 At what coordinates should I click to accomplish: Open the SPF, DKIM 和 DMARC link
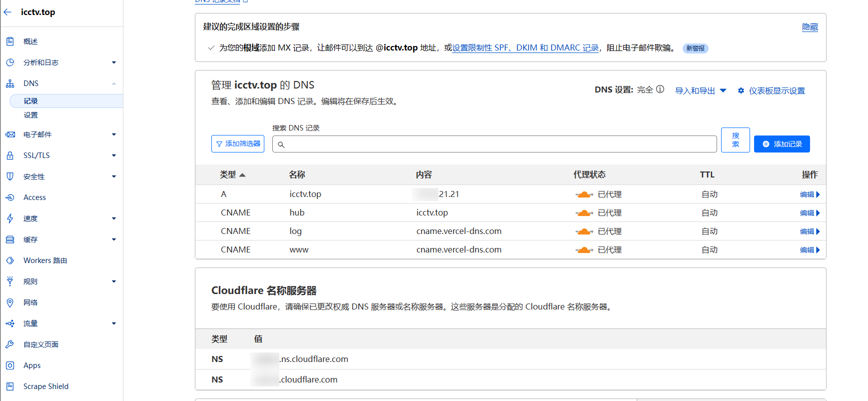[x=525, y=48]
